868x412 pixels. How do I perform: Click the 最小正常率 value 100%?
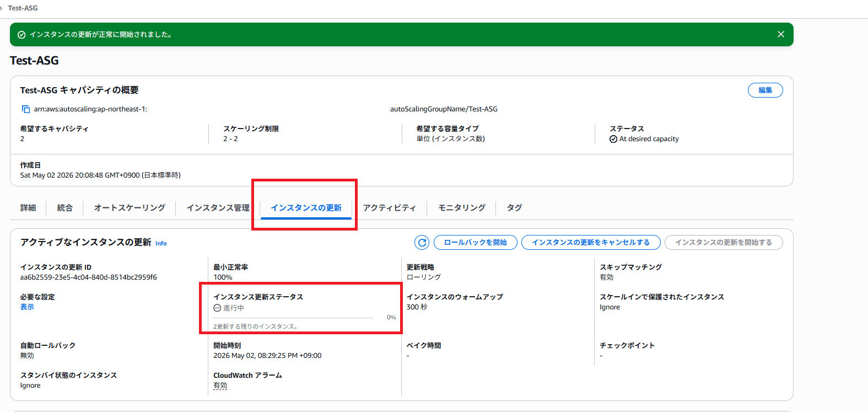[x=223, y=277]
